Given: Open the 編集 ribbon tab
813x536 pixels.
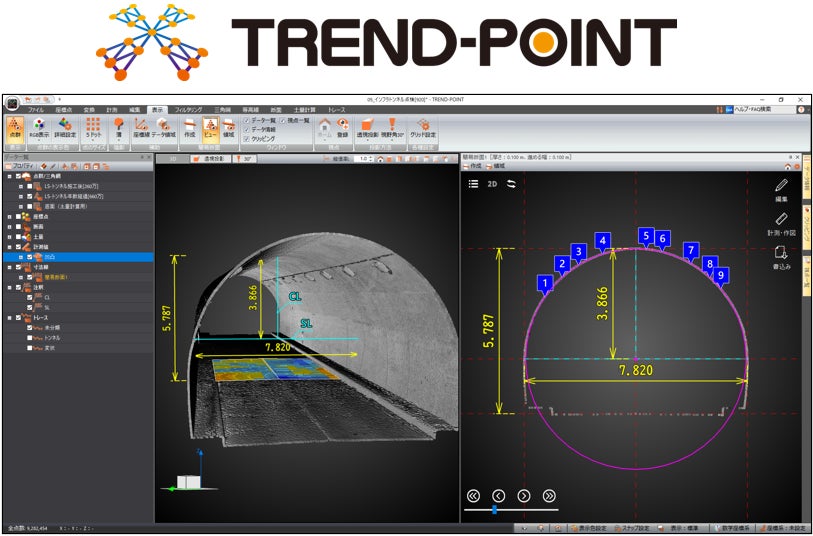Looking at the screenshot, I should [134, 110].
